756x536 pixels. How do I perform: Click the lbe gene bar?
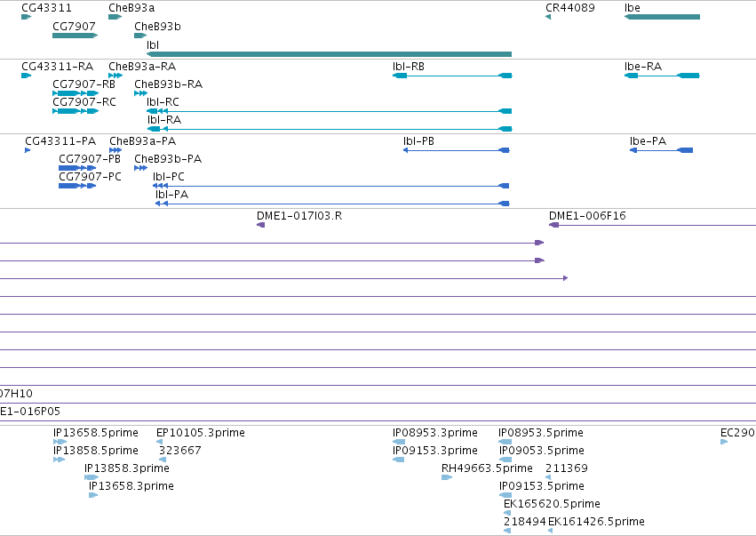tap(662, 17)
